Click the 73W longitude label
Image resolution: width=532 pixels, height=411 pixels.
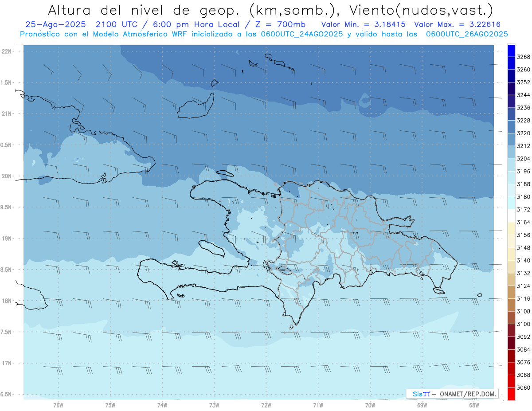click(x=214, y=405)
